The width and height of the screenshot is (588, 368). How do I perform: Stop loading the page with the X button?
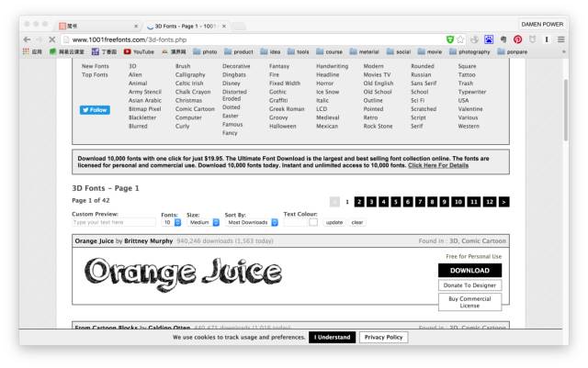coord(52,39)
